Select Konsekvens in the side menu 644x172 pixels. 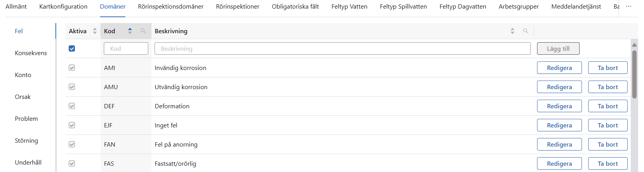[31, 53]
